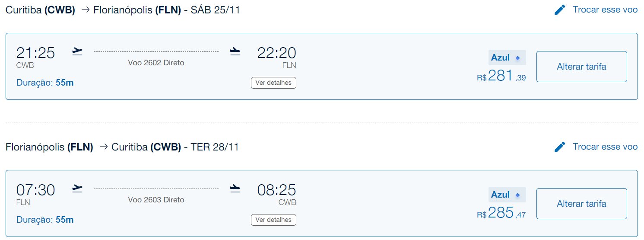Select the Voo 2603 Direto label
This screenshot has height=240, width=644.
point(156,200)
